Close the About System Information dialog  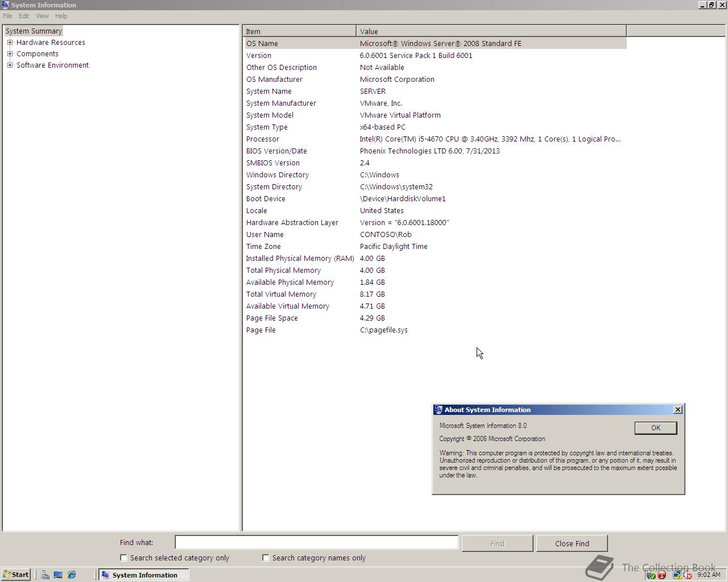coord(677,409)
